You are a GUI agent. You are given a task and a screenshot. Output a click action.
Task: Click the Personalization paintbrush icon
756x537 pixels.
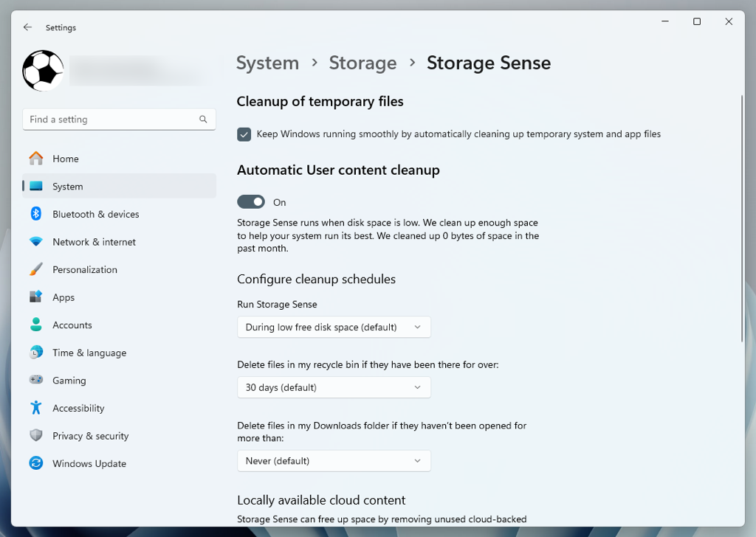(x=35, y=269)
